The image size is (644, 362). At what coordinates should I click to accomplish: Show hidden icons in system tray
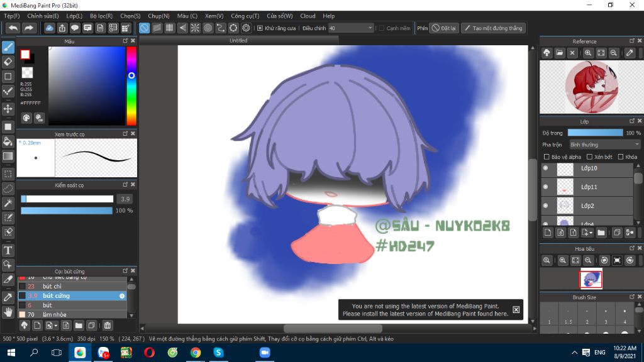(x=574, y=353)
